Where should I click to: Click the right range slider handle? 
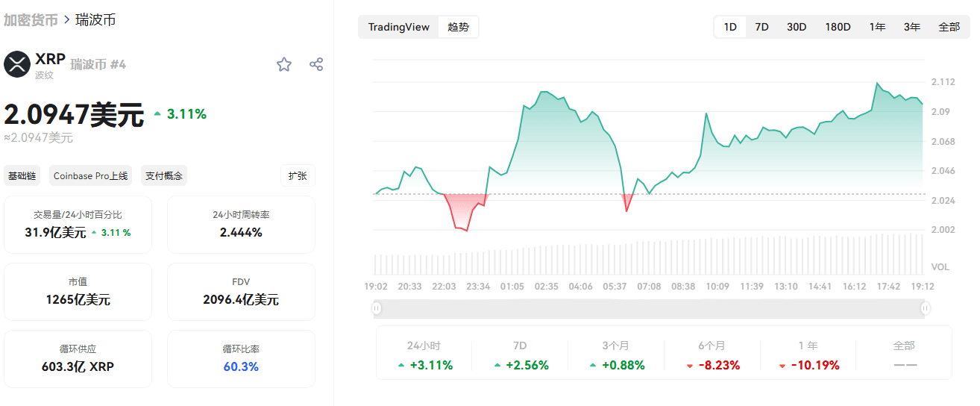[926, 307]
